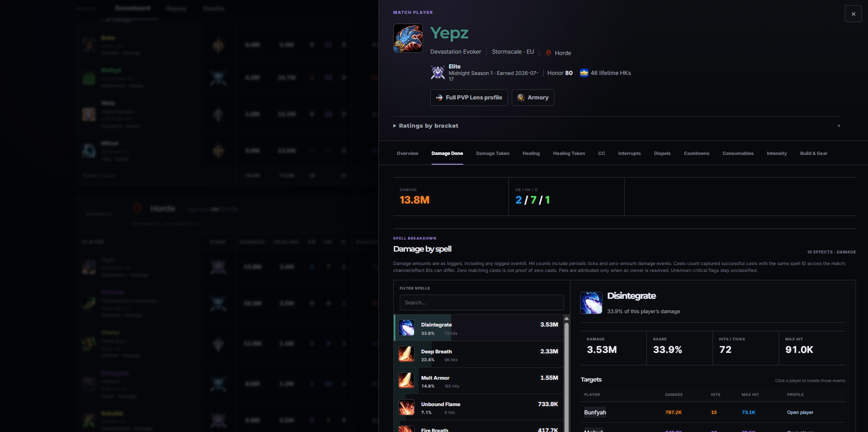
Task: Open the Healing Taken tab
Action: point(569,154)
